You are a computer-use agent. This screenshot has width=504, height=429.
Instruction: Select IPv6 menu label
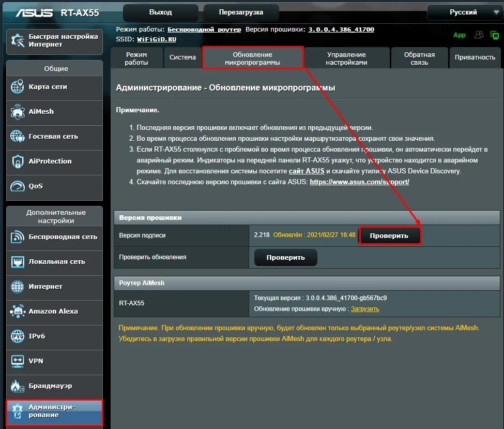coord(37,336)
